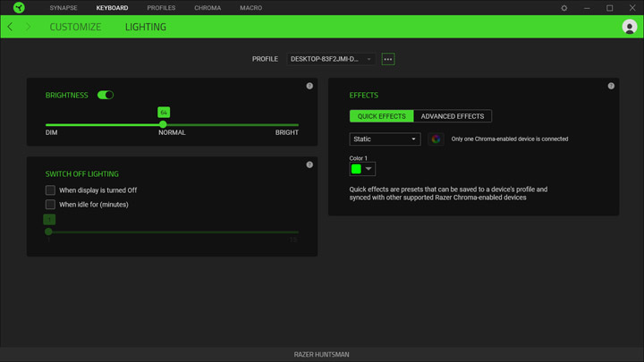Show help for Switch Off Lighting panel
This screenshot has width=644, height=362.
point(309,164)
